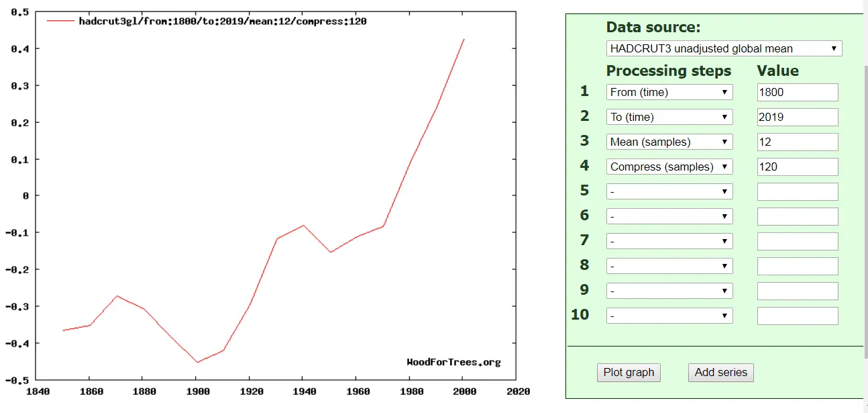This screenshot has width=868, height=413.
Task: Click the WoodForTrees.org watermark on graph
Action: (x=453, y=363)
